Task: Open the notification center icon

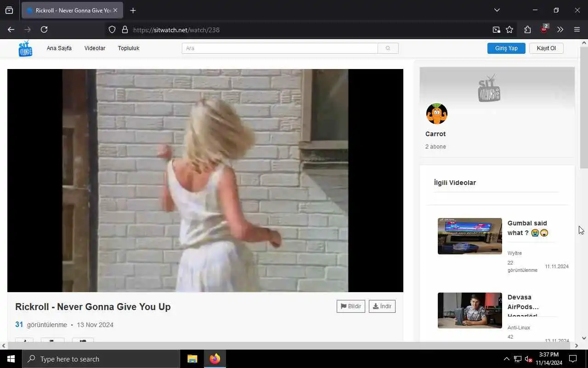Action: click(x=573, y=359)
